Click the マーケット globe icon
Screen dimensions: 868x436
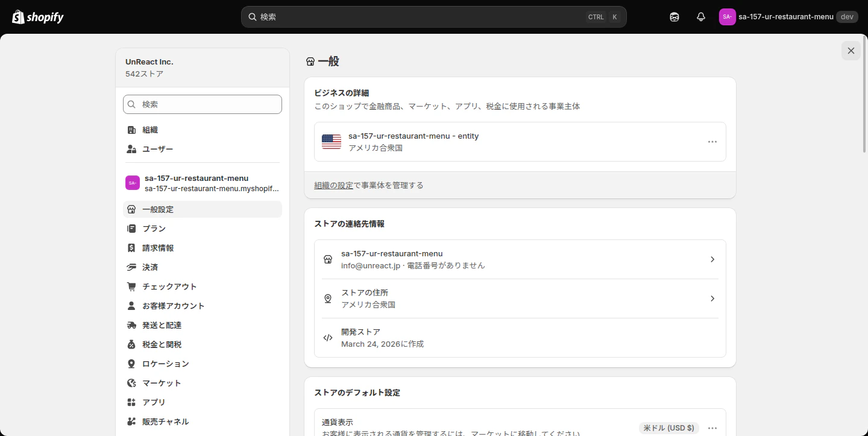tap(131, 383)
